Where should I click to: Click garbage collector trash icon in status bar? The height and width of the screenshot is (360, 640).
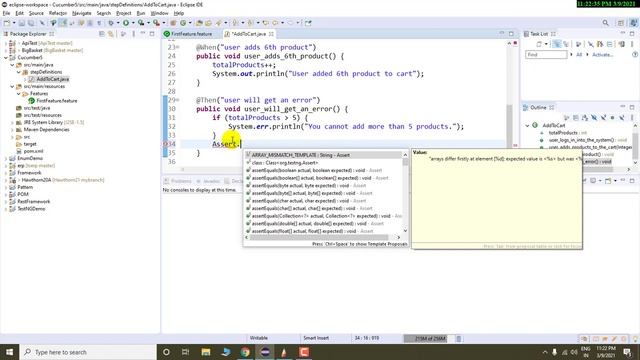(x=458, y=338)
